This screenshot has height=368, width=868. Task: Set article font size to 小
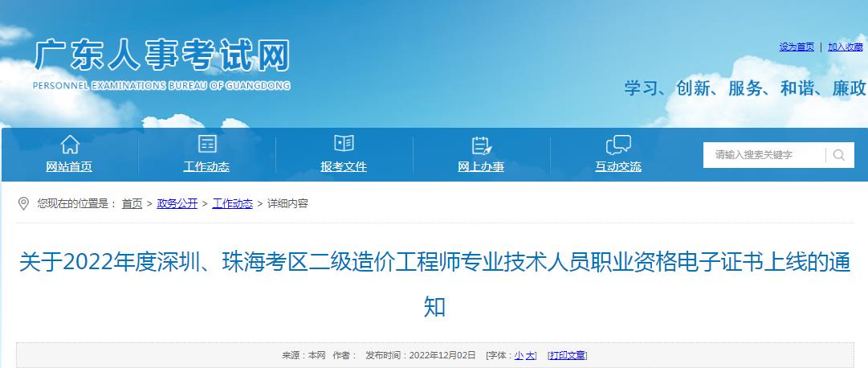519,355
